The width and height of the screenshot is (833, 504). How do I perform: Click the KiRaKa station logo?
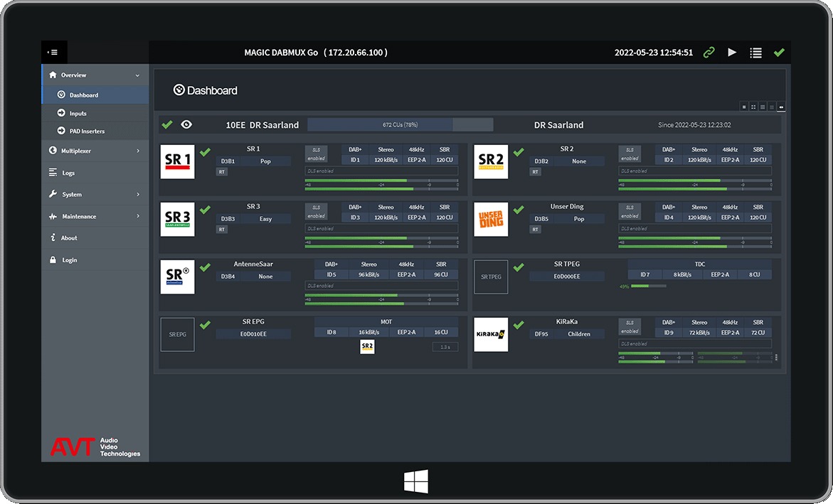point(491,334)
